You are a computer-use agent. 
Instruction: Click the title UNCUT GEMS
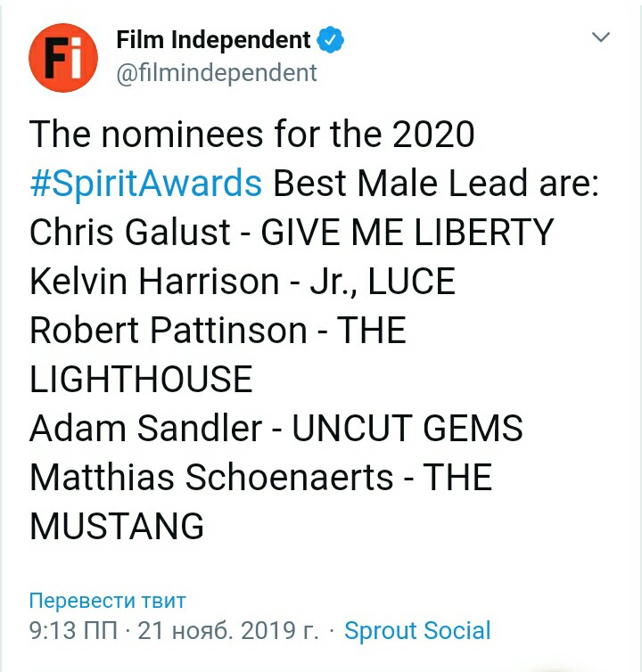407,429
